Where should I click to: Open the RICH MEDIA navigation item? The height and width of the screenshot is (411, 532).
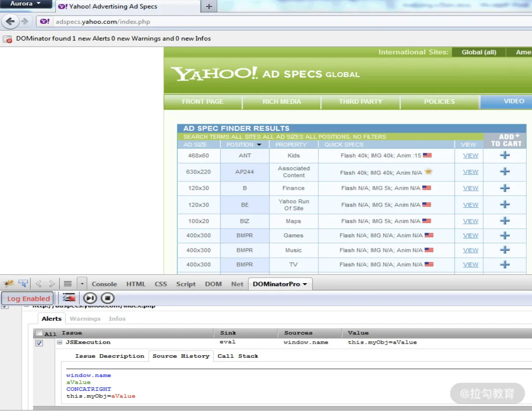tap(282, 101)
